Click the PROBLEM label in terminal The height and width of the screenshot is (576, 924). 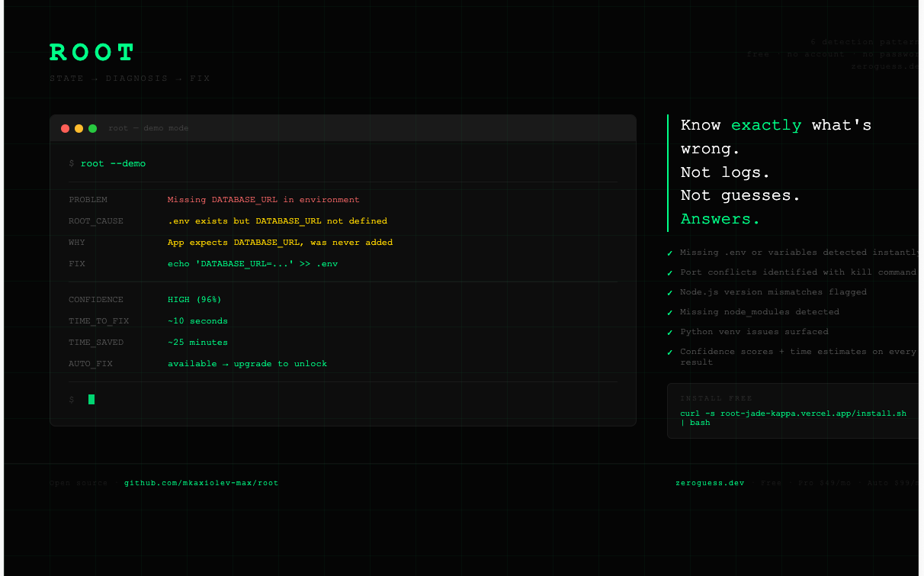88,200
